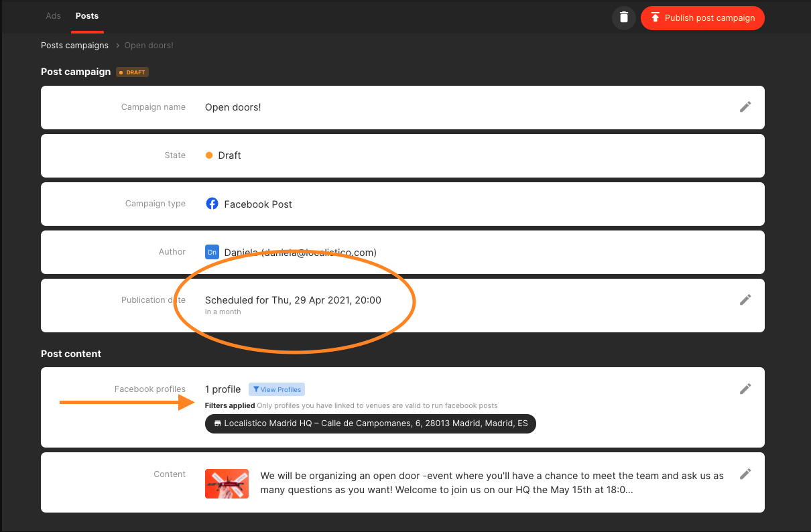Edit the Campaign name row pencil icon

[x=745, y=107]
